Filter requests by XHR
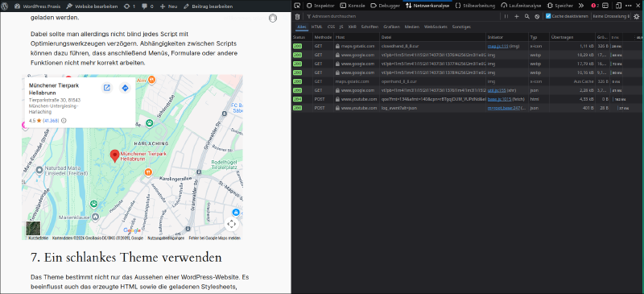 pyautogui.click(x=352, y=27)
